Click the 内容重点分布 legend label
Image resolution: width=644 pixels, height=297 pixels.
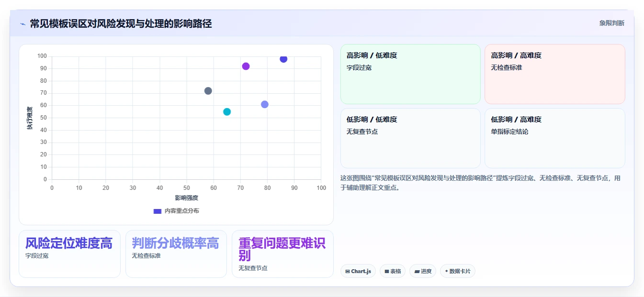click(181, 211)
